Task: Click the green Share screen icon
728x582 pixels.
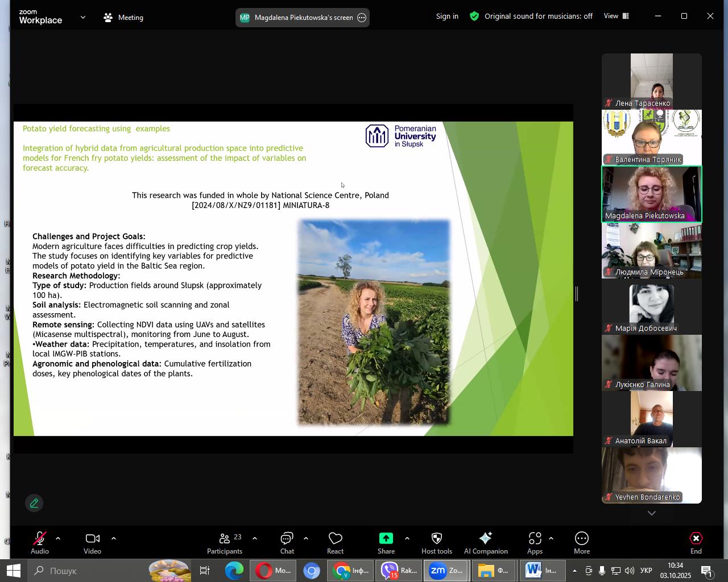Action: pyautogui.click(x=386, y=538)
